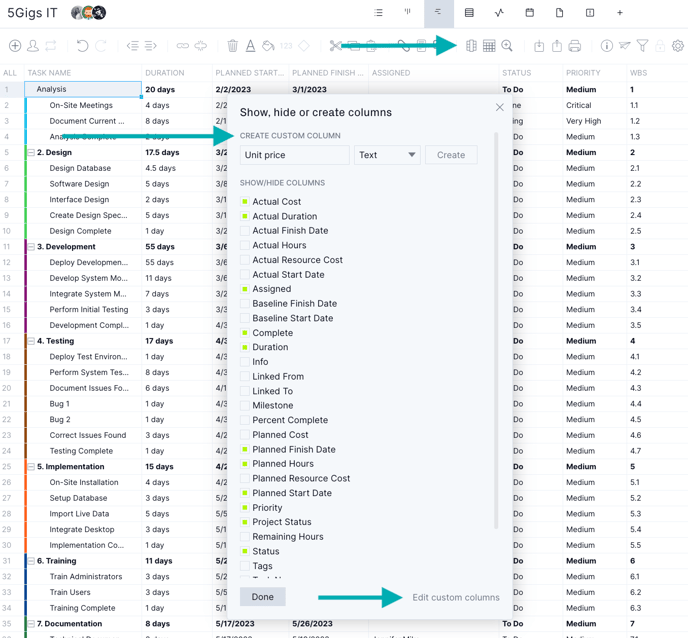Switch to the list view tab
This screenshot has height=638, width=688.
[378, 13]
